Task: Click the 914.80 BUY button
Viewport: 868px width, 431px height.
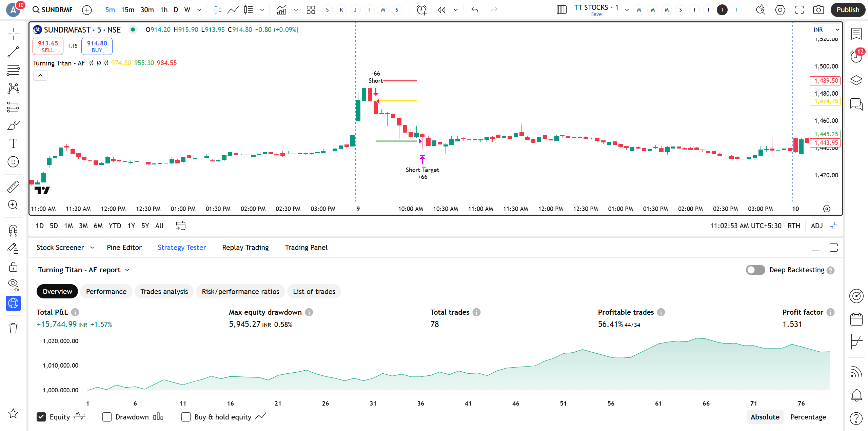Action: (x=97, y=46)
